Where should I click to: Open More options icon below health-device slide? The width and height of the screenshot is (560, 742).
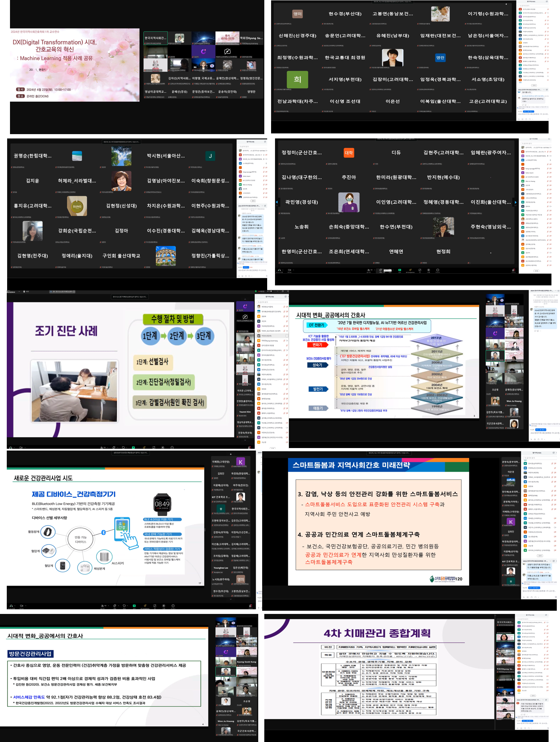point(173,606)
